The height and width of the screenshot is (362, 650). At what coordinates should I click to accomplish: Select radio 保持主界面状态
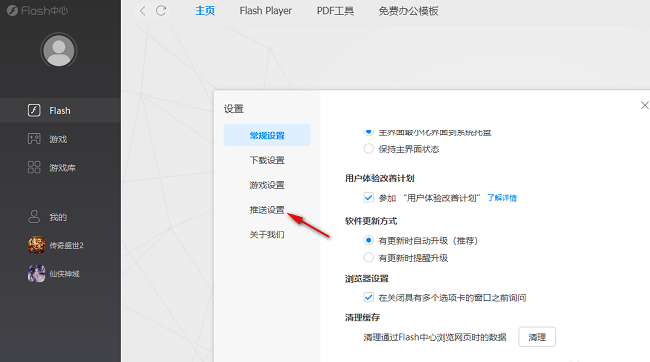(368, 148)
